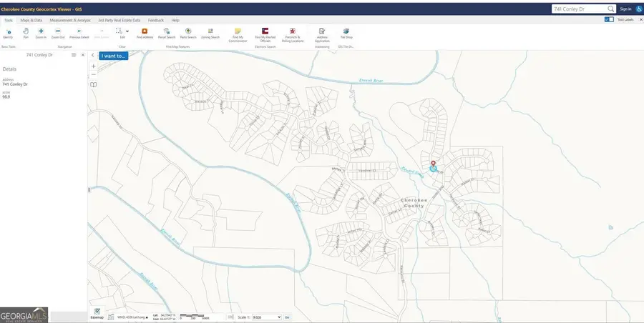
Task: Click the Go button next to scale
Action: click(287, 317)
